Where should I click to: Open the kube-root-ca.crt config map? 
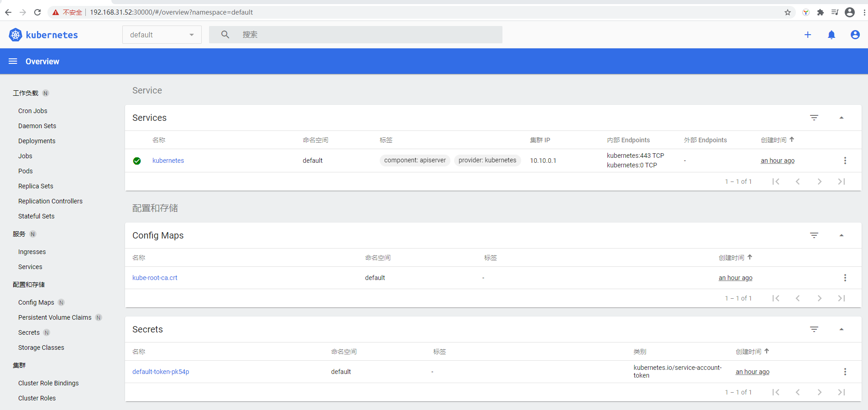pyautogui.click(x=155, y=278)
